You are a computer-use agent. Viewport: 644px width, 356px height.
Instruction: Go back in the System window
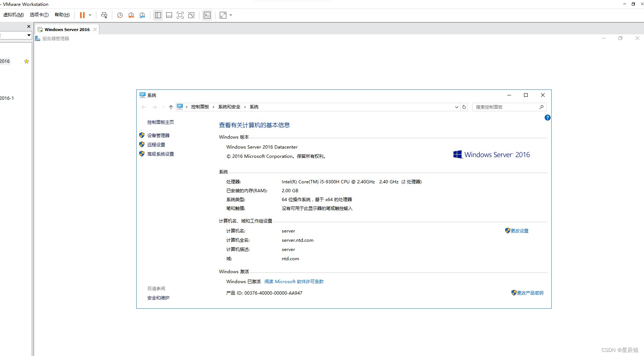click(x=144, y=107)
